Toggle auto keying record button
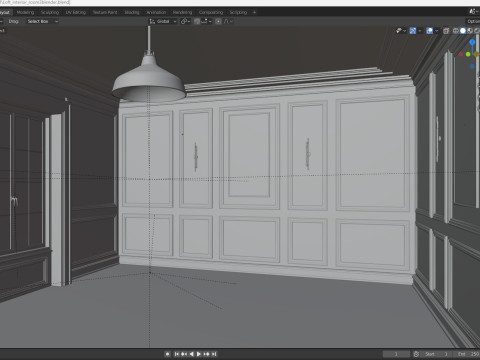The width and height of the screenshot is (480, 360). tap(168, 354)
